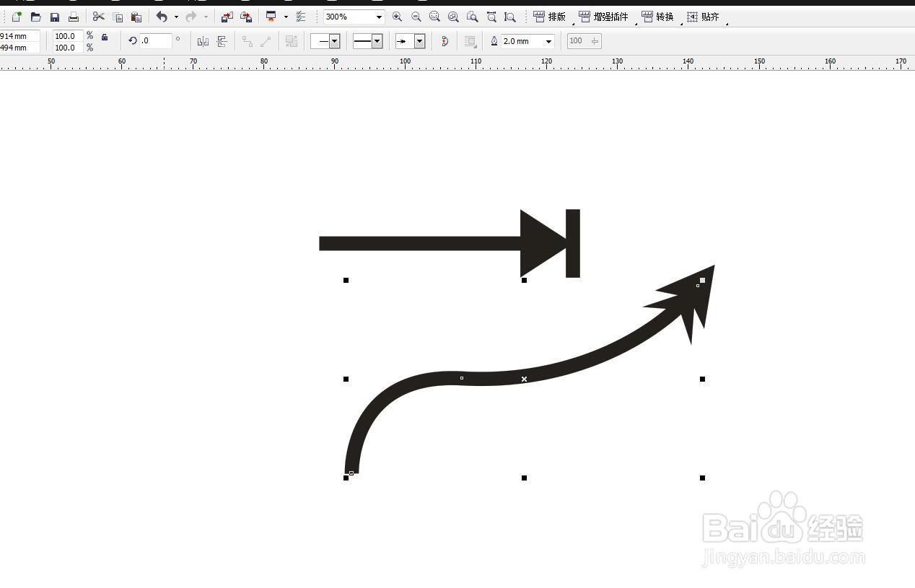Select the Cut (scissors) tool icon

[x=99, y=17]
